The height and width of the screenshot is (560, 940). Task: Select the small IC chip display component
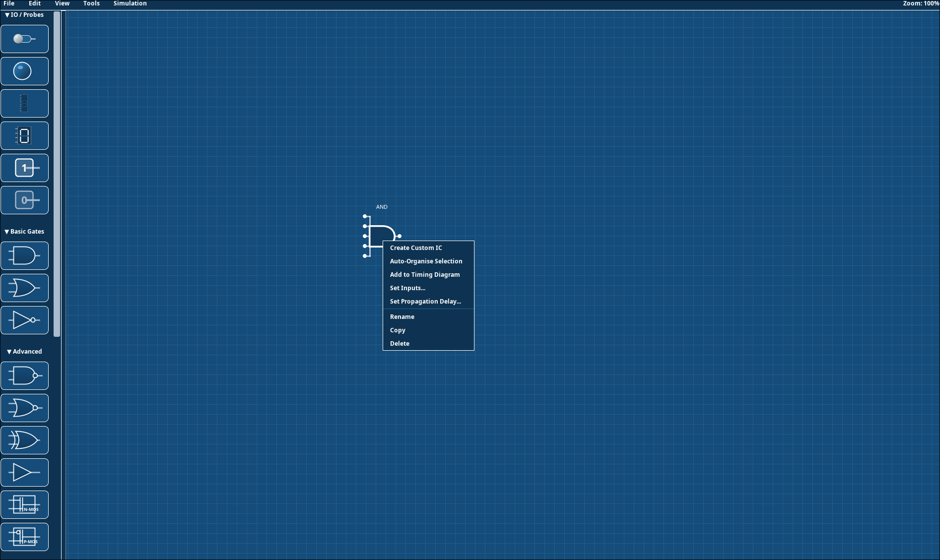[x=24, y=103]
